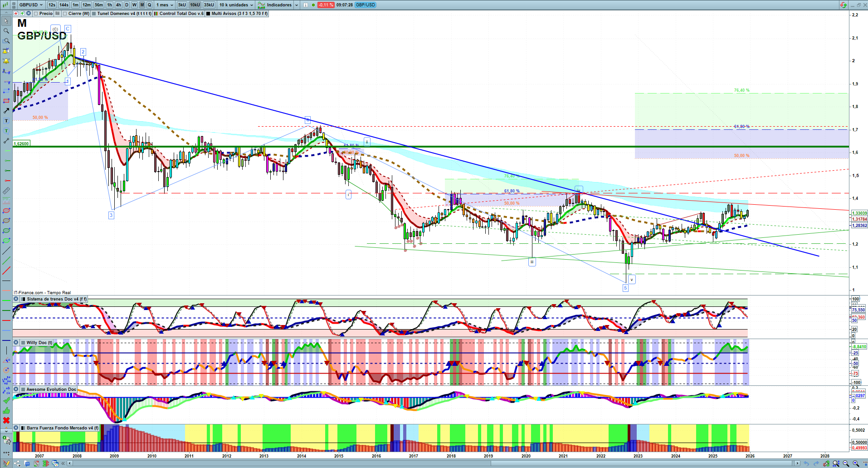Close the Awesome Evolution Doc panel

click(x=16, y=389)
